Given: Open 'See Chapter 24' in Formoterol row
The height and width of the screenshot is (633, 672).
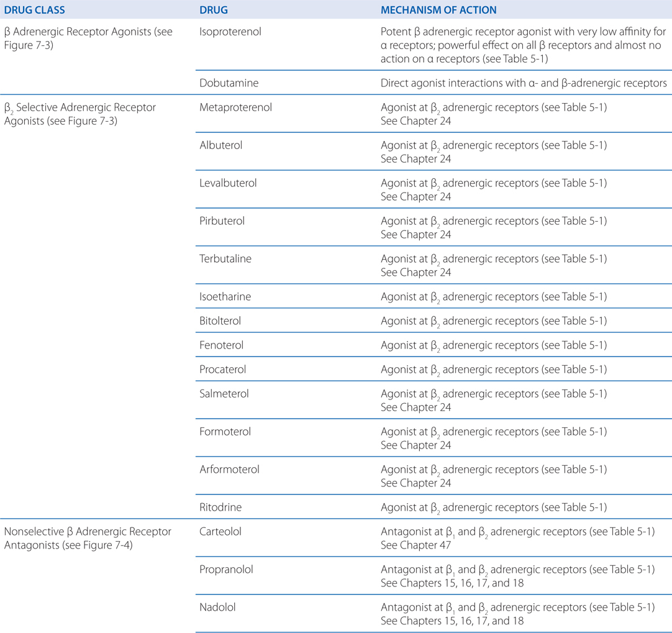Looking at the screenshot, I should click(415, 445).
